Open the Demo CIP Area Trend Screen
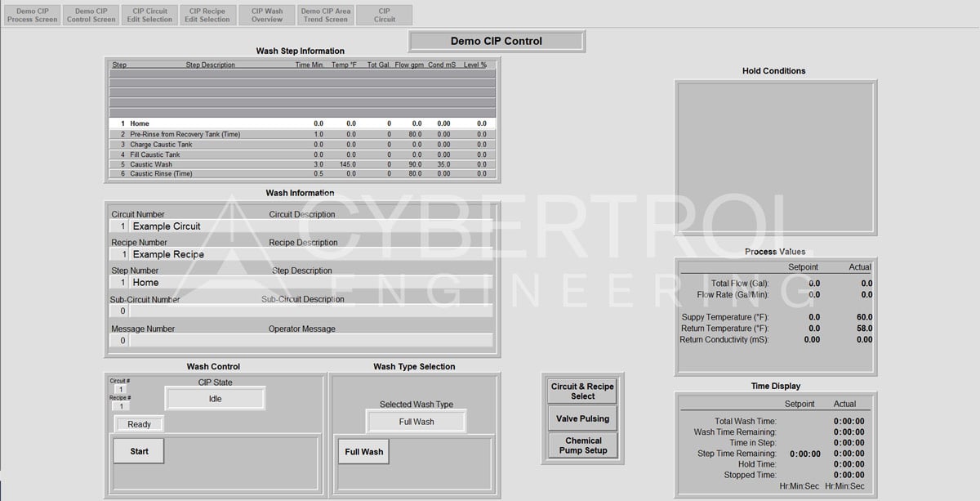The width and height of the screenshot is (980, 501). tap(325, 14)
